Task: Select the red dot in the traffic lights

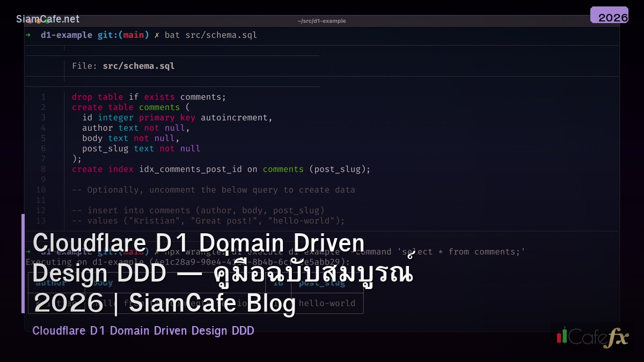Action: coord(30,22)
